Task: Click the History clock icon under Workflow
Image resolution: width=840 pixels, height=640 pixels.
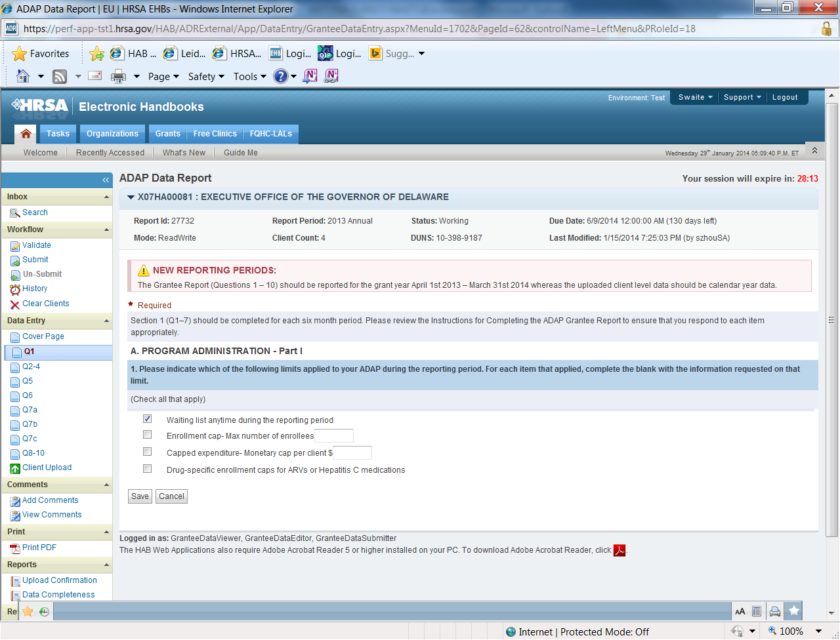Action: coord(15,289)
